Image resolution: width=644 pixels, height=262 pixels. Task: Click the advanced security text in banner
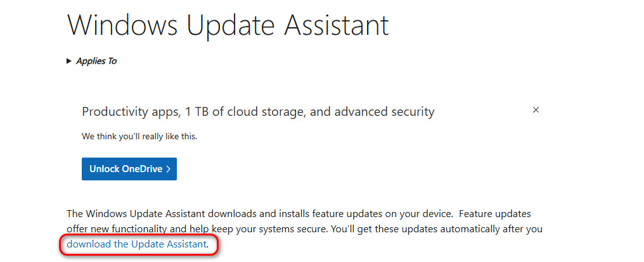[387, 112]
